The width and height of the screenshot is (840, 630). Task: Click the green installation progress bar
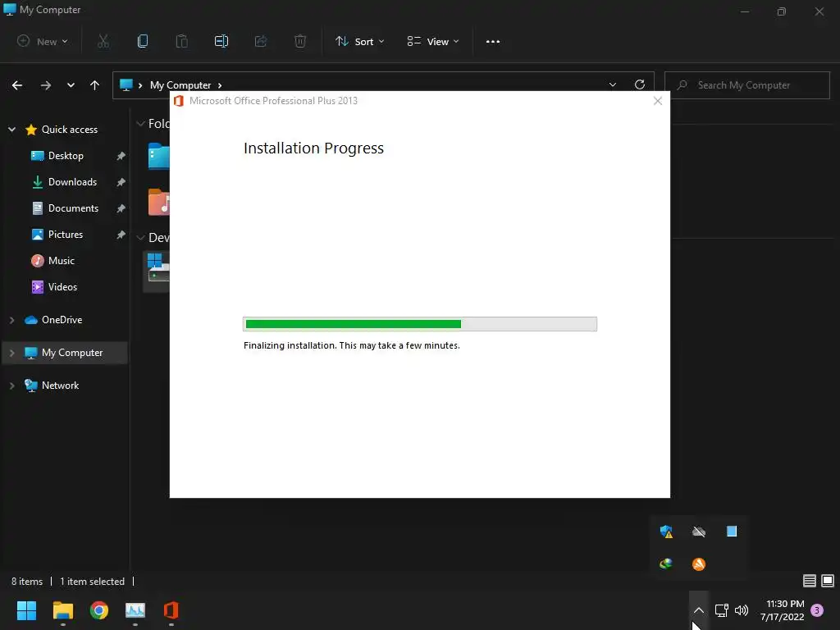tap(420, 323)
